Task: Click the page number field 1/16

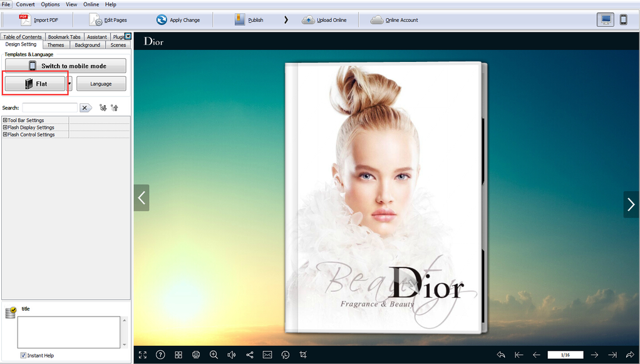Action: [565, 355]
